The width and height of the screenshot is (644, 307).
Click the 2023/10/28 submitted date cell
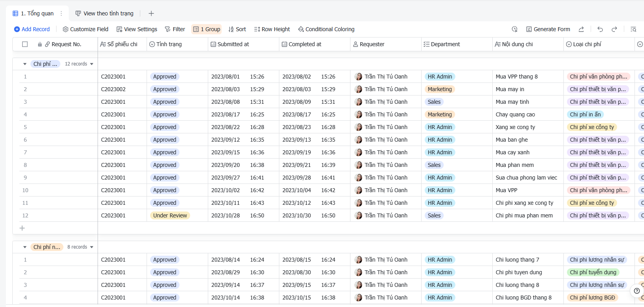coord(243,215)
